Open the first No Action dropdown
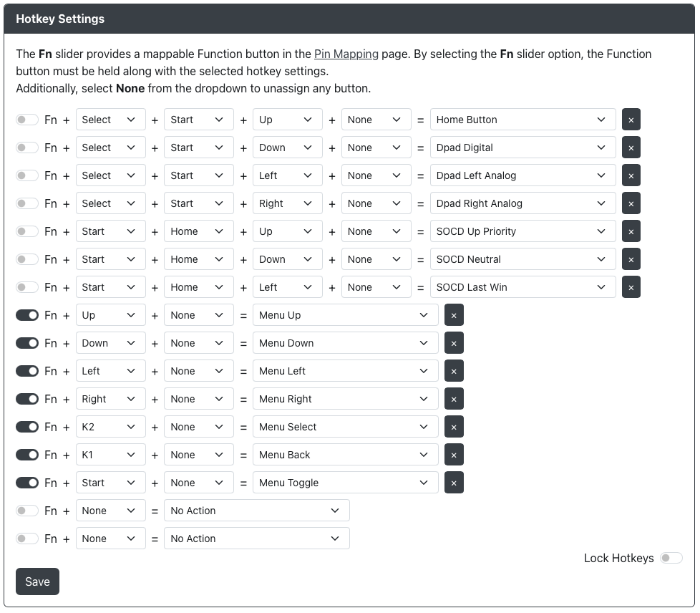This screenshot has height=613, width=700. [x=257, y=511]
